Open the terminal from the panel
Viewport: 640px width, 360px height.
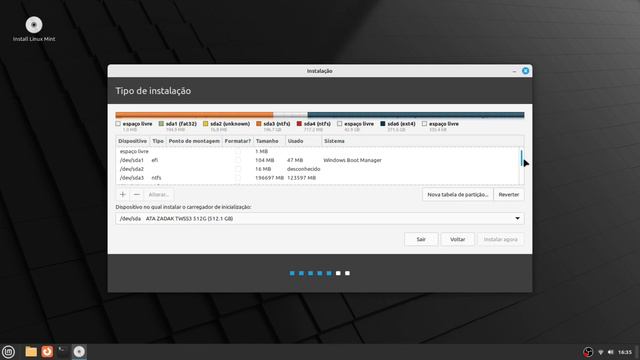[x=63, y=351]
